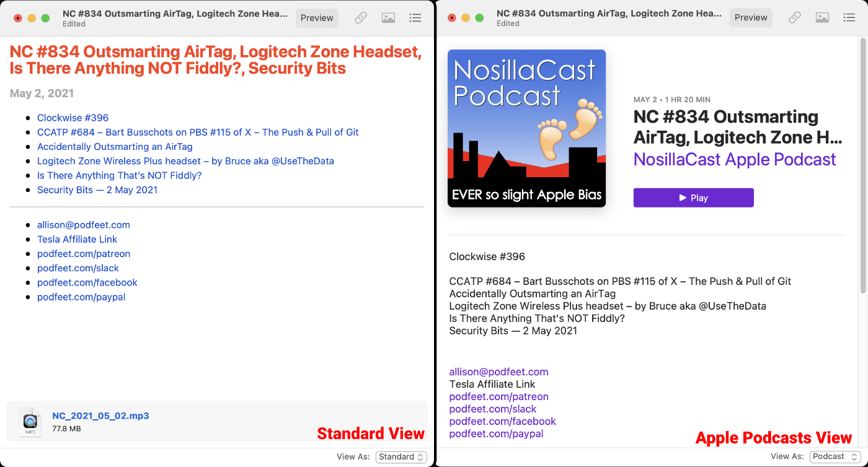Open the Security Bits — 2 May 2021 link, Standard View
The height and width of the screenshot is (467, 868).
[97, 190]
